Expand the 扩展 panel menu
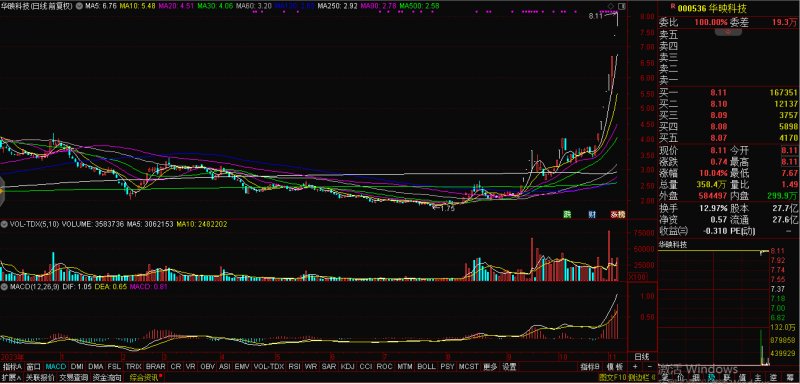The width and height of the screenshot is (800, 384). [11, 378]
